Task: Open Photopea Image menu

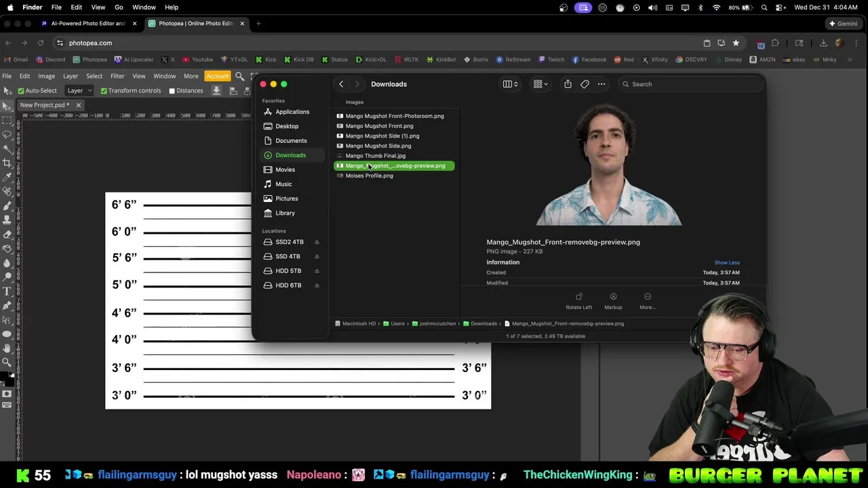Action: click(46, 76)
